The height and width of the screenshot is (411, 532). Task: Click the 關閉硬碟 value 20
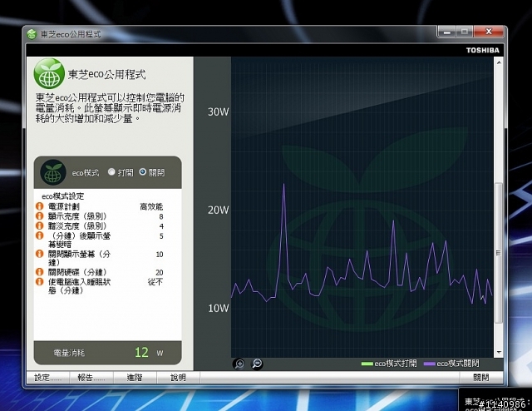160,272
